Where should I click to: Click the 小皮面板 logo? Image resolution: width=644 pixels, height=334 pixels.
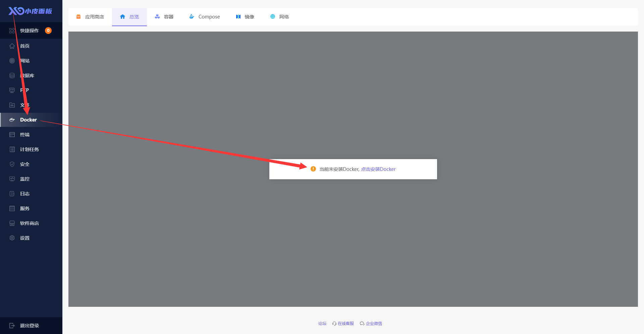30,11
